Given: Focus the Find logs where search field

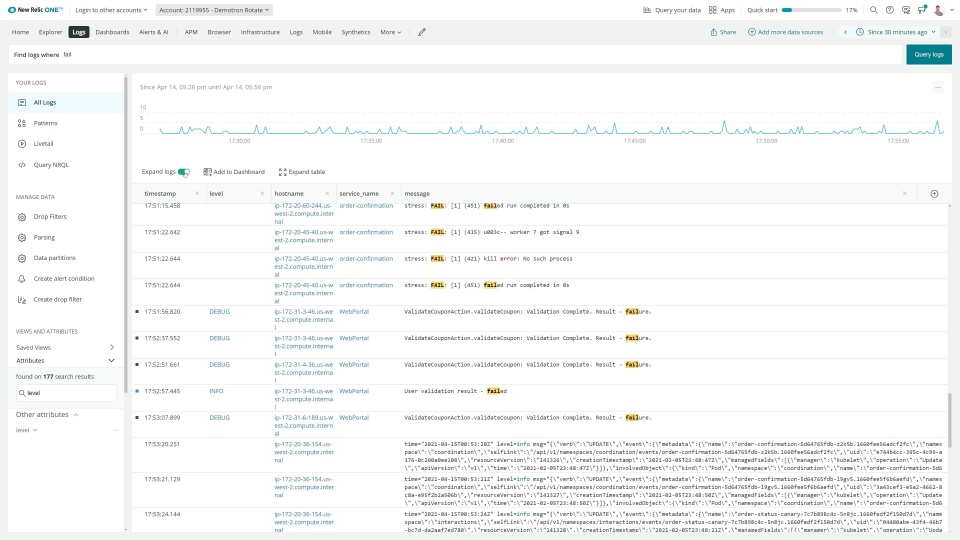Looking at the screenshot, I should coord(456,54).
